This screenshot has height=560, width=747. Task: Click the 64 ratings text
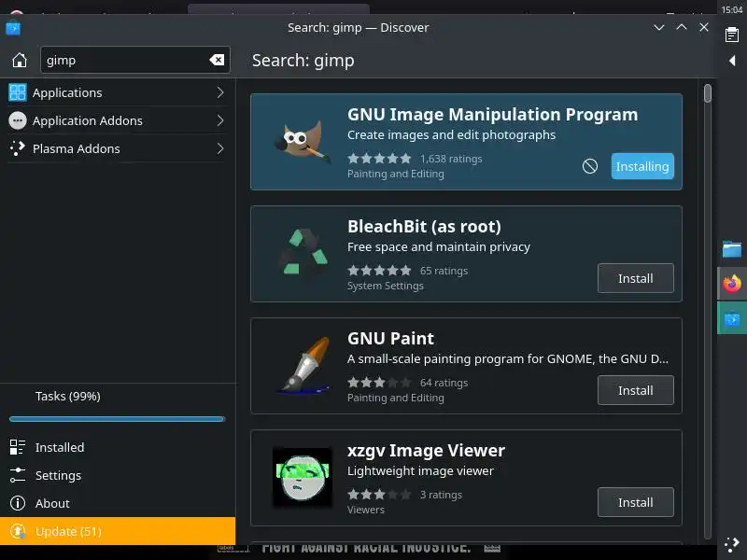coord(444,383)
